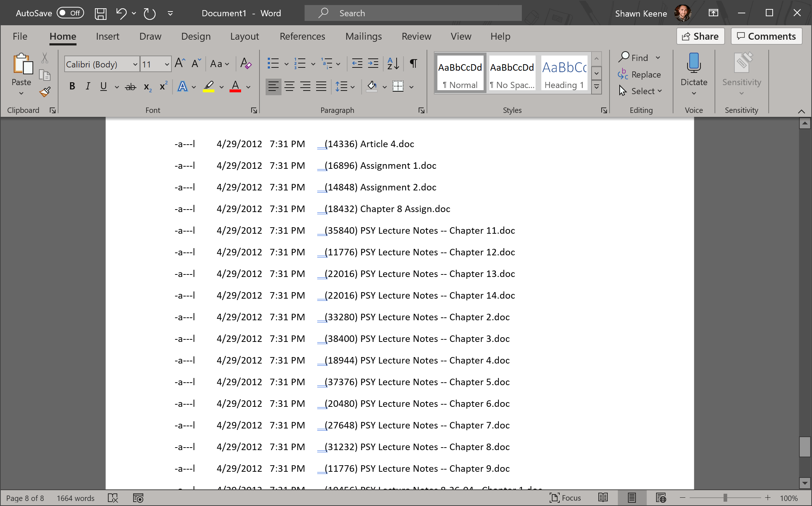
Task: Toggle underline formatting
Action: point(104,86)
